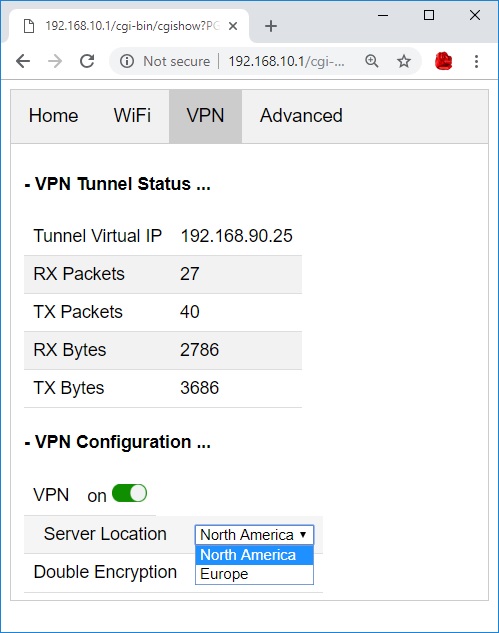Click the VPN Tunnel Status heading
Image resolution: width=499 pixels, height=633 pixels.
tap(118, 184)
